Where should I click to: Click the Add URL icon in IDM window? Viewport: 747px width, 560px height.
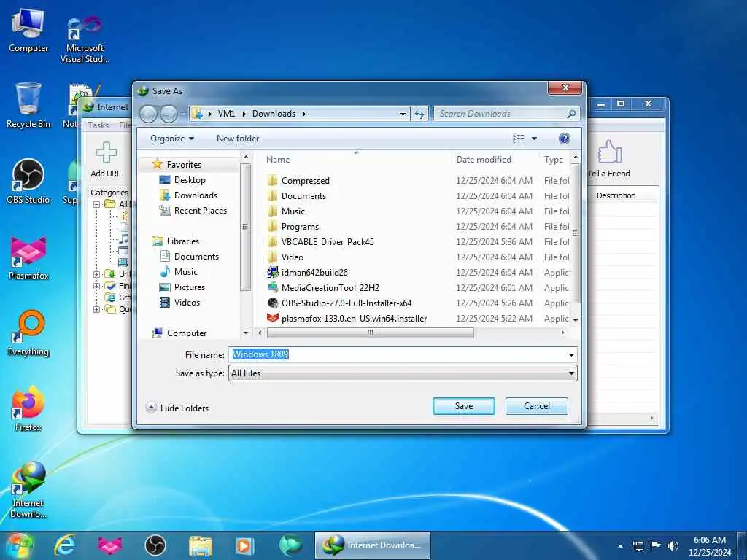click(106, 153)
